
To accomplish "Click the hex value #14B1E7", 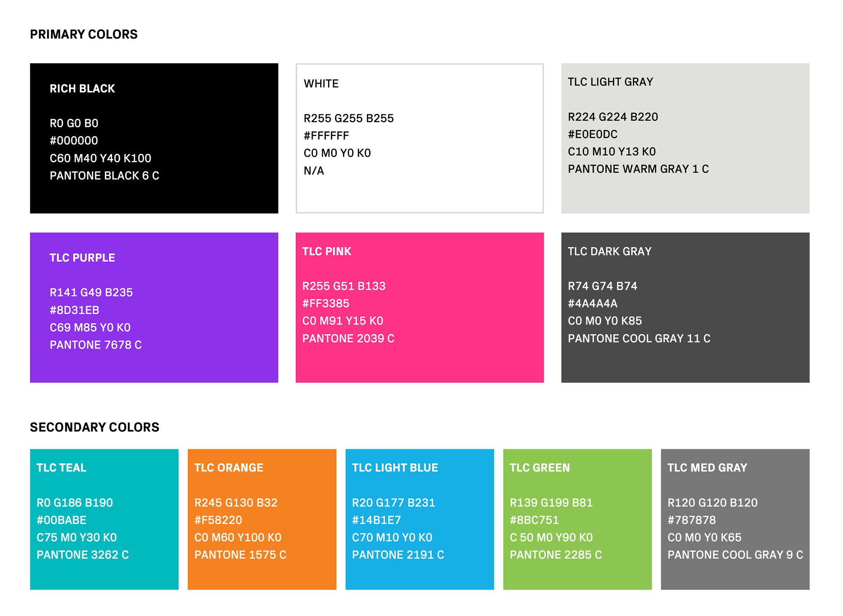I will click(x=377, y=520).
